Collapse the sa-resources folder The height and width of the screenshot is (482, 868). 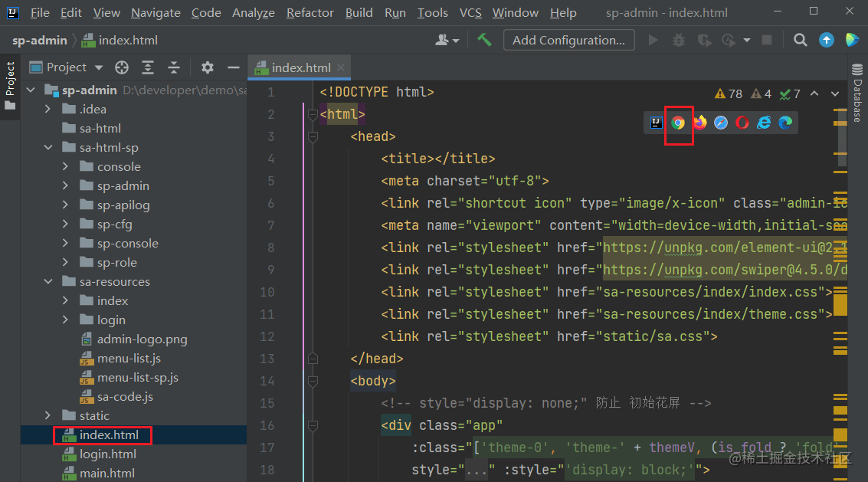pos(48,281)
